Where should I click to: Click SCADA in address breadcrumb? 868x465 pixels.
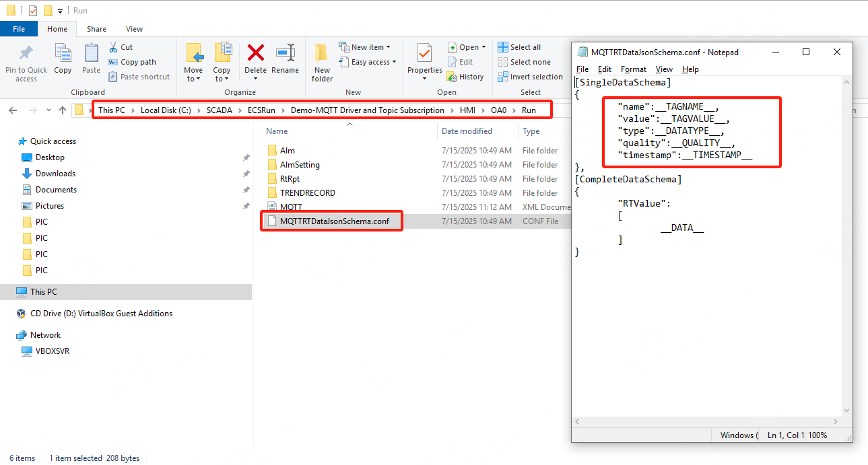click(x=218, y=110)
